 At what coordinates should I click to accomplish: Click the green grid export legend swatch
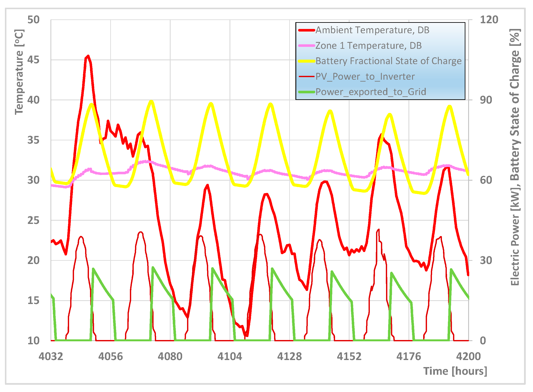click(x=307, y=92)
